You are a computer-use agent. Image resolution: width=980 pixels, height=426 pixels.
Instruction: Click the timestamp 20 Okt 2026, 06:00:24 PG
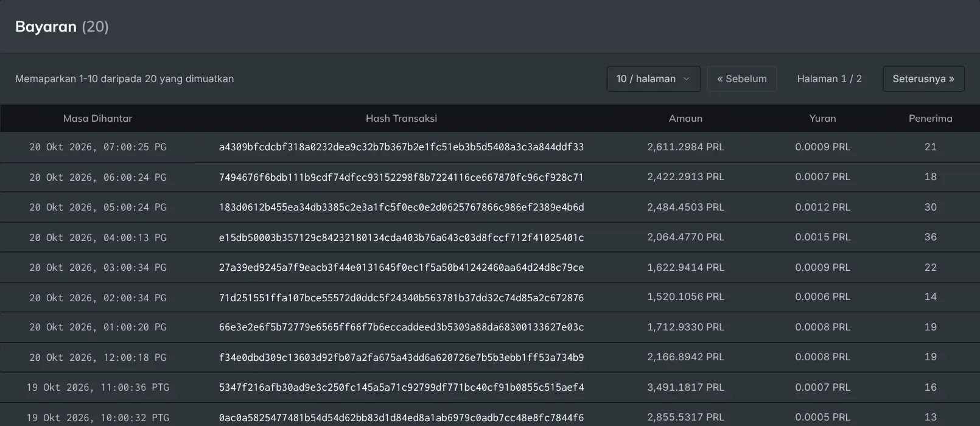[x=97, y=177]
